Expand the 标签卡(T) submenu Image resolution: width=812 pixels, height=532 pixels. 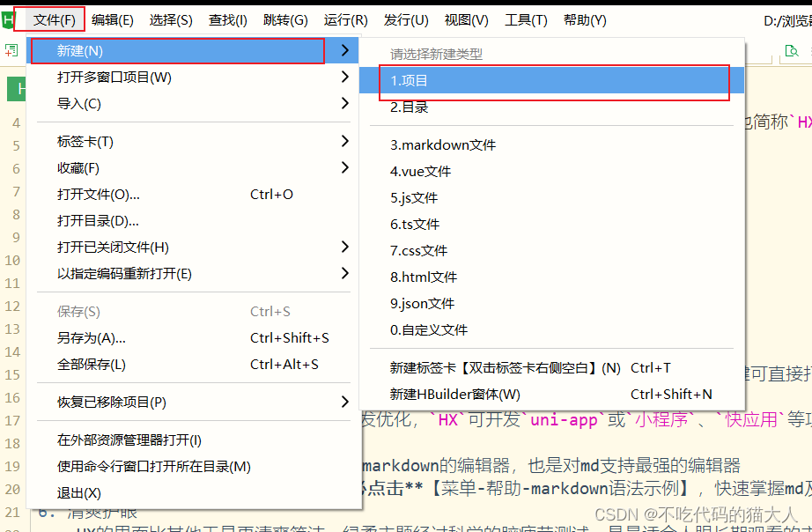tap(176, 142)
